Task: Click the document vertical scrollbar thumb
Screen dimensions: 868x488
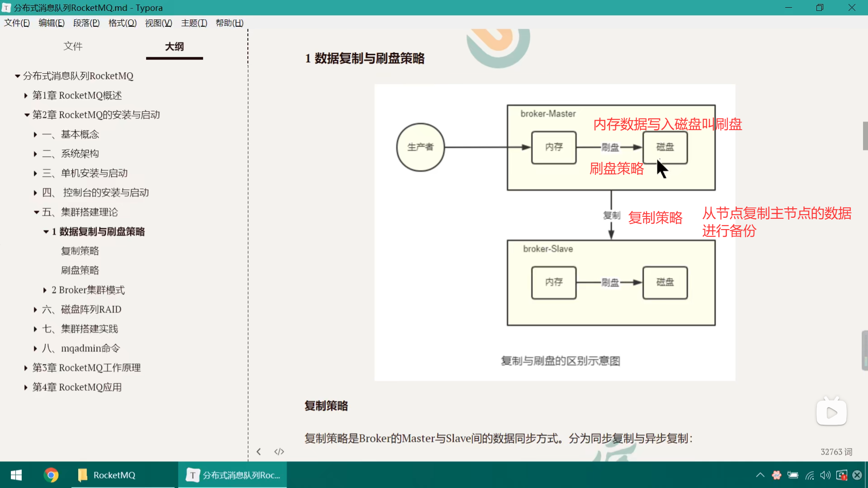Action: tap(865, 136)
